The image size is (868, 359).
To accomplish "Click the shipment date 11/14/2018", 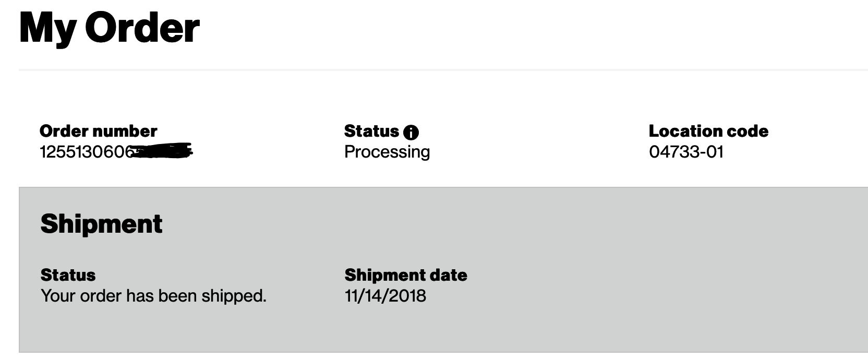I will click(385, 296).
